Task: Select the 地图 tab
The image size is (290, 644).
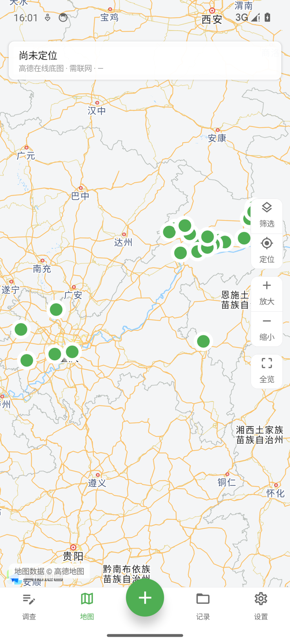Action: point(87,607)
